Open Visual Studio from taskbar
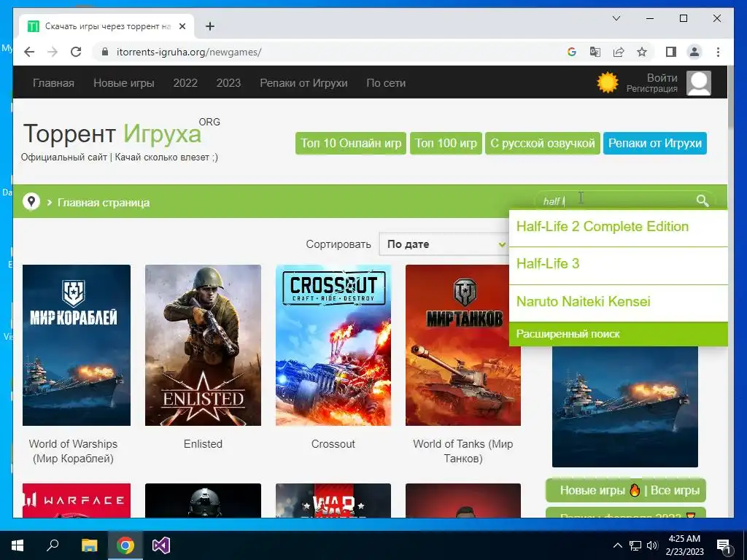 pyautogui.click(x=161, y=545)
